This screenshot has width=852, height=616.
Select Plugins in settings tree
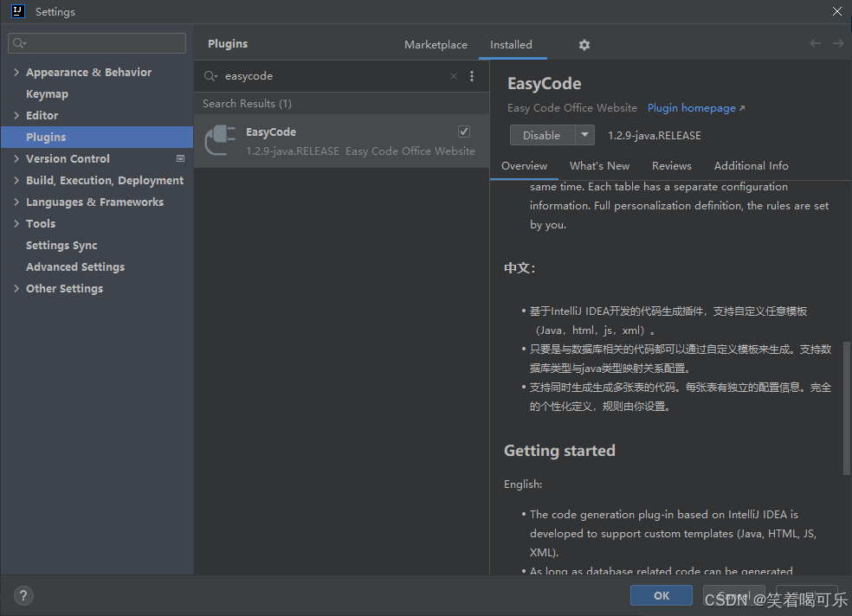[x=97, y=138]
